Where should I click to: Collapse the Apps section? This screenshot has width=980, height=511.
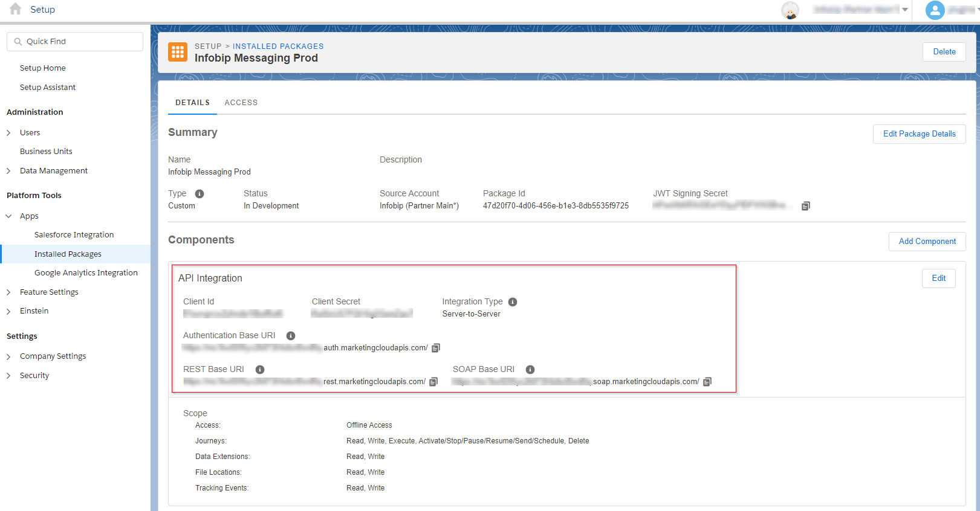point(9,216)
